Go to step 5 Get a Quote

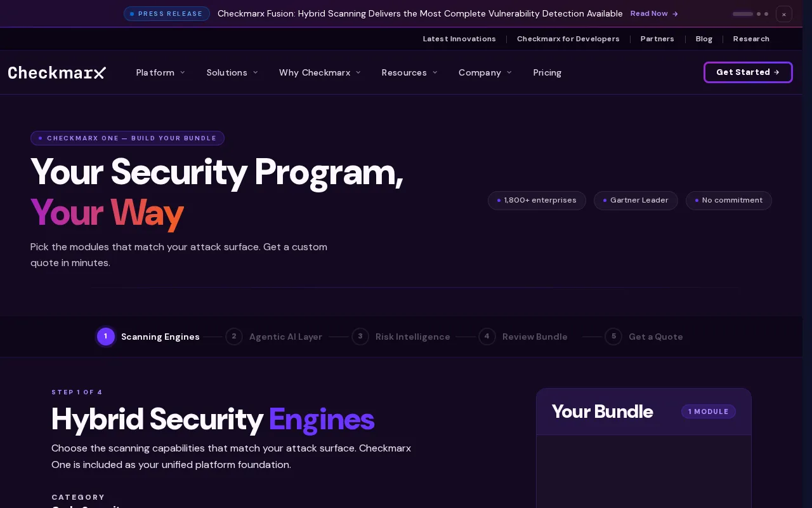(x=644, y=337)
